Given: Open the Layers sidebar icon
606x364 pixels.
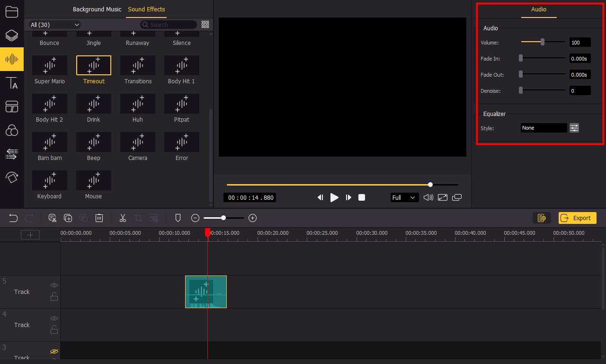Looking at the screenshot, I should pyautogui.click(x=12, y=36).
